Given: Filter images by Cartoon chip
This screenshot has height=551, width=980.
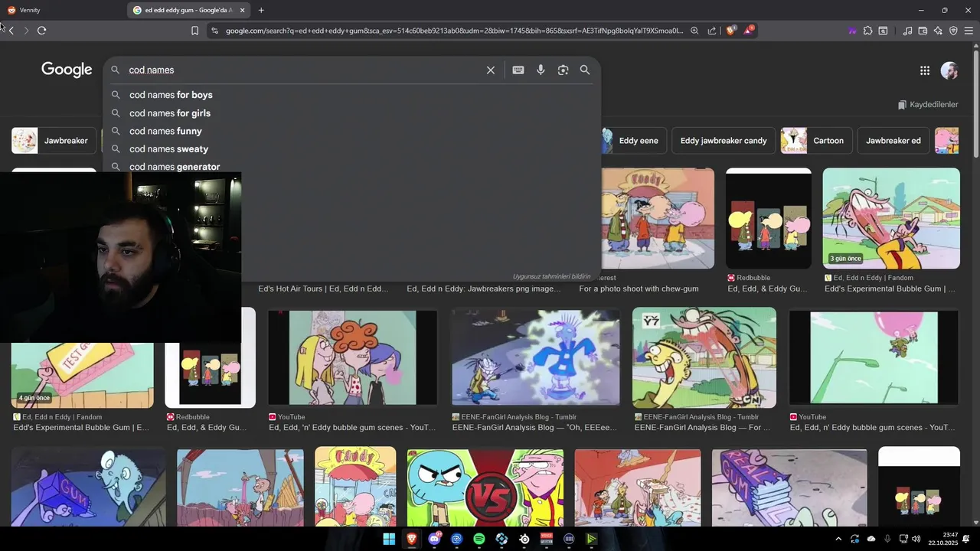Looking at the screenshot, I should 816,141.
